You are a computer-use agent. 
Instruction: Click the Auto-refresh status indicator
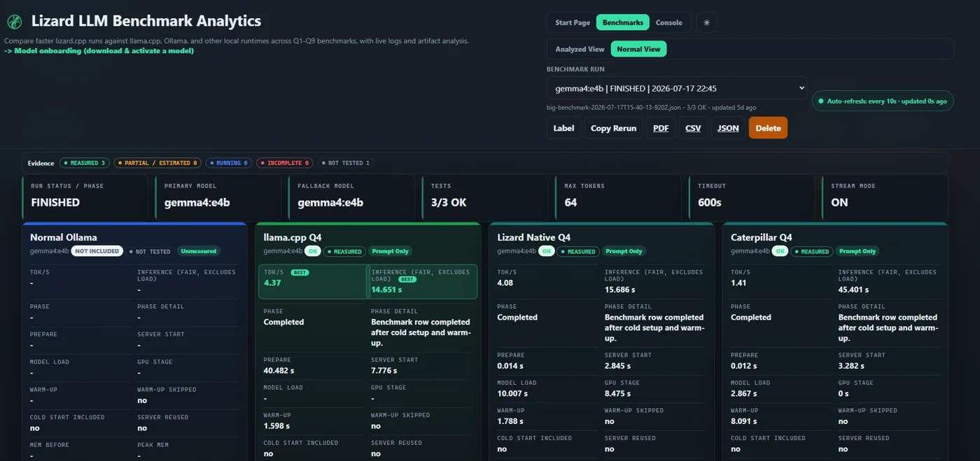tap(883, 101)
